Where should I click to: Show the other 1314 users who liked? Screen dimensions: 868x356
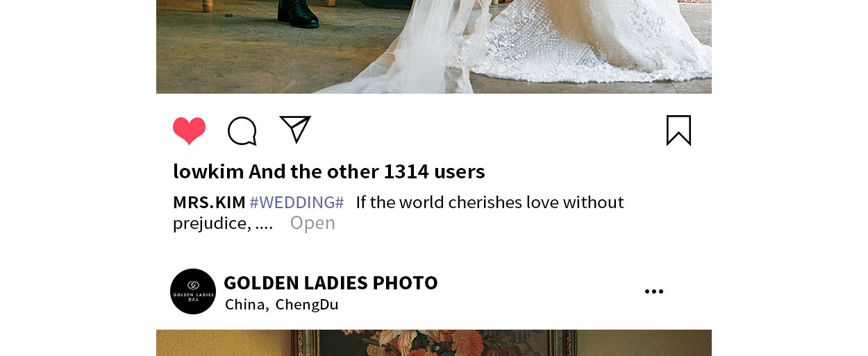pyautogui.click(x=367, y=171)
